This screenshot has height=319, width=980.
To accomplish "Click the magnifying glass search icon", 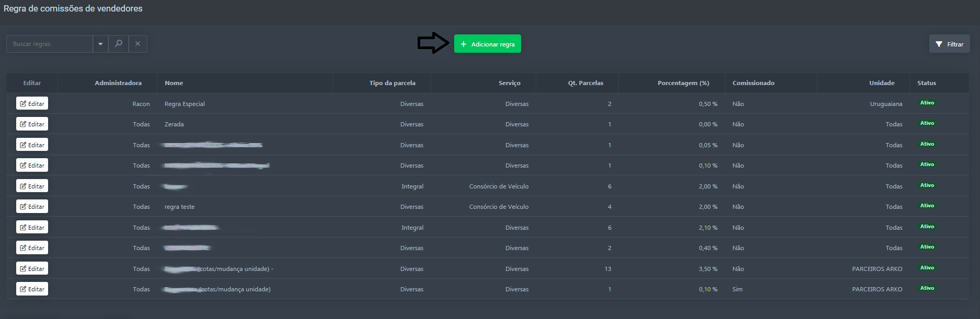I will point(119,44).
